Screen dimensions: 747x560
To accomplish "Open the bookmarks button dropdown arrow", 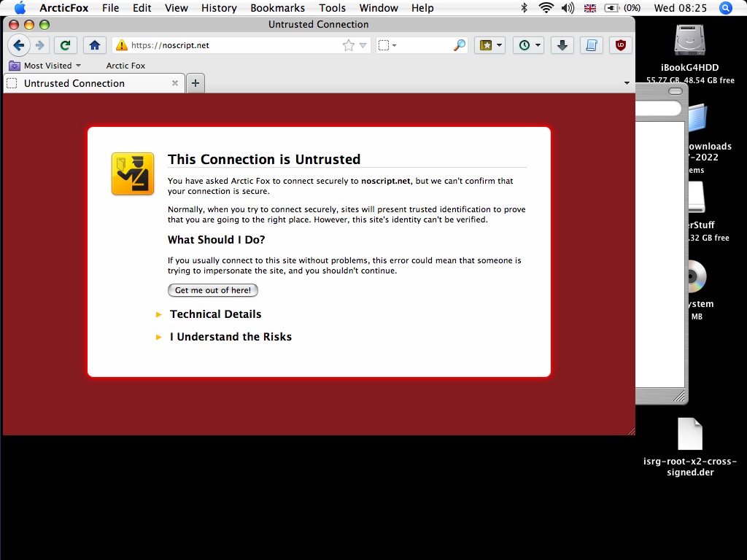I will tap(499, 45).
